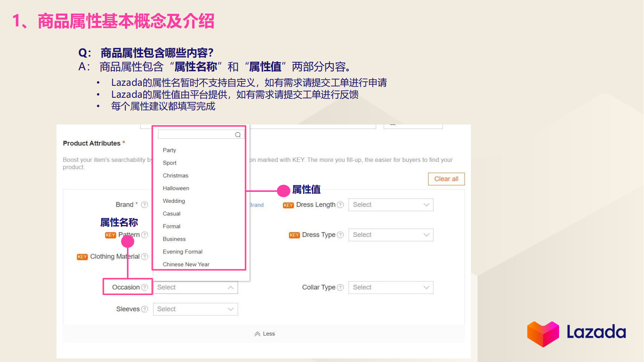Click help icon next to Occasion
The image size is (644, 362).
(x=145, y=287)
